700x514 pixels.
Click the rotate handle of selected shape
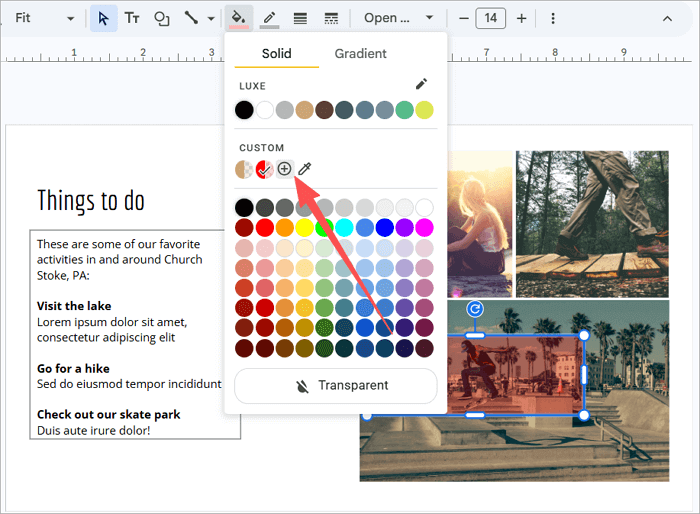tap(475, 309)
